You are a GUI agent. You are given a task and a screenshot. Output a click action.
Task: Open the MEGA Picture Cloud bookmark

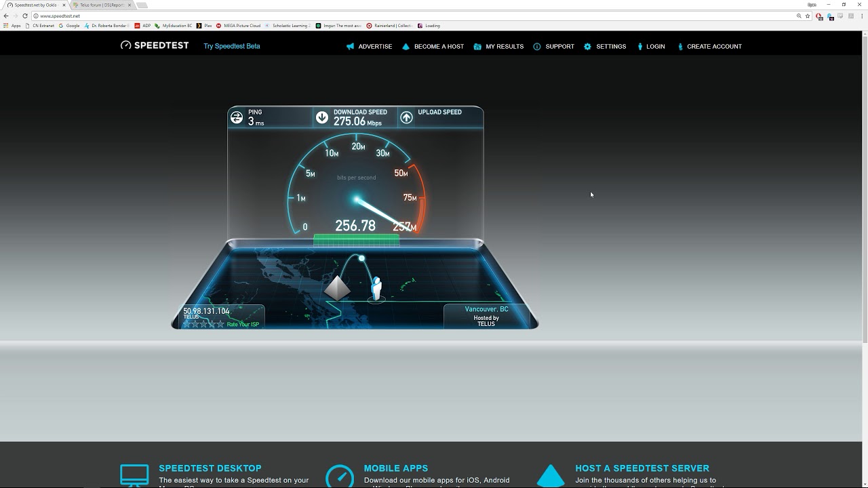coord(238,26)
